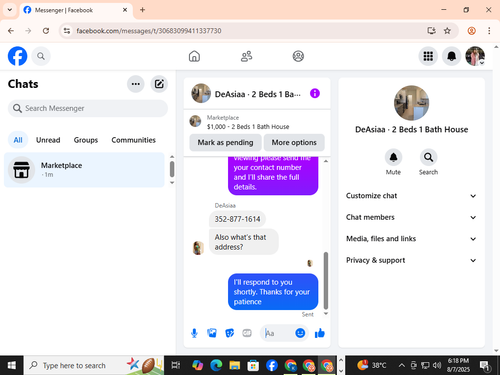Viewport: 500px width, 375px height.
Task: Reload the page in browser
Action: coord(46,31)
